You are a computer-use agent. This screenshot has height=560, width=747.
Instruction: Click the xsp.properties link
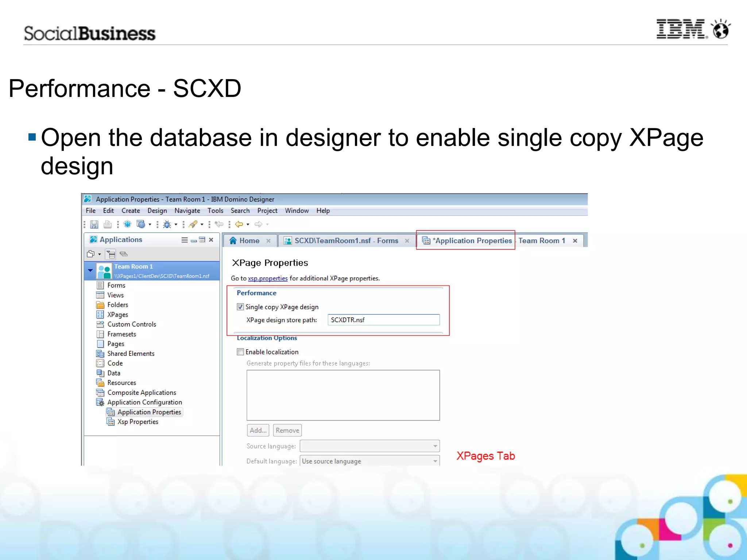click(268, 279)
